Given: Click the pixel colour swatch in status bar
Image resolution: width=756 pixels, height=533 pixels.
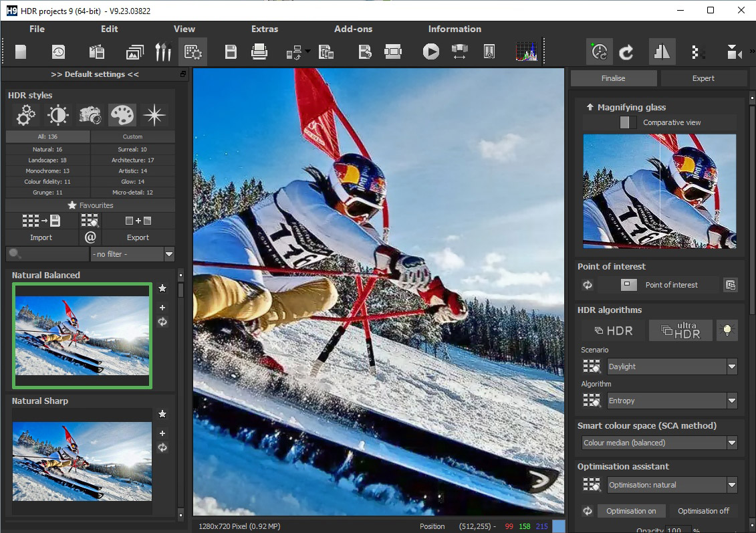Looking at the screenshot, I should point(559,526).
